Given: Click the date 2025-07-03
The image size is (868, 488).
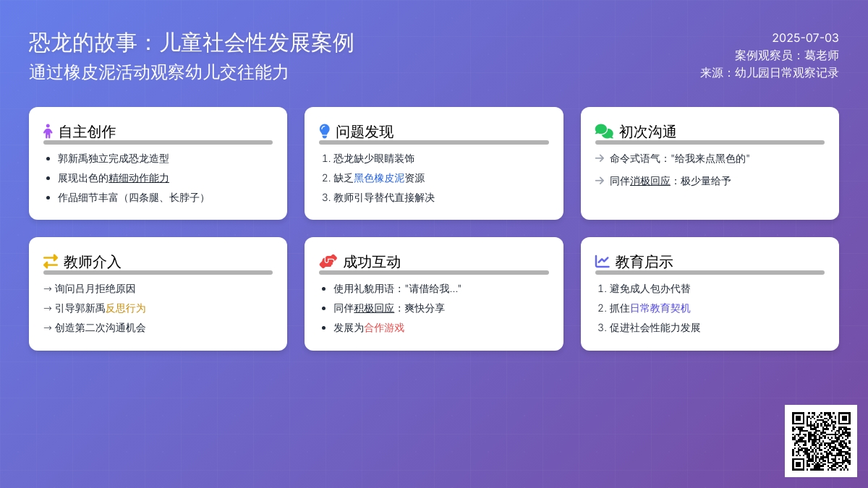Looking at the screenshot, I should point(805,38).
